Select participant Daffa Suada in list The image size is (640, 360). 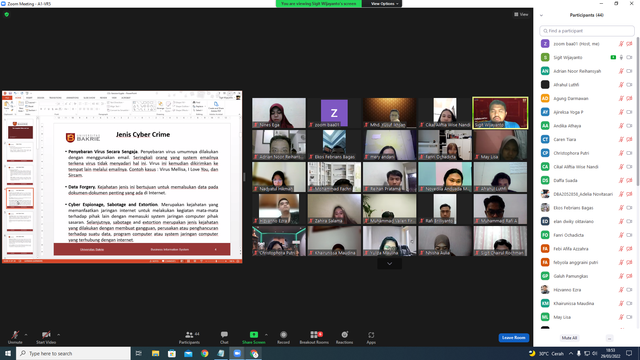pyautogui.click(x=587, y=180)
